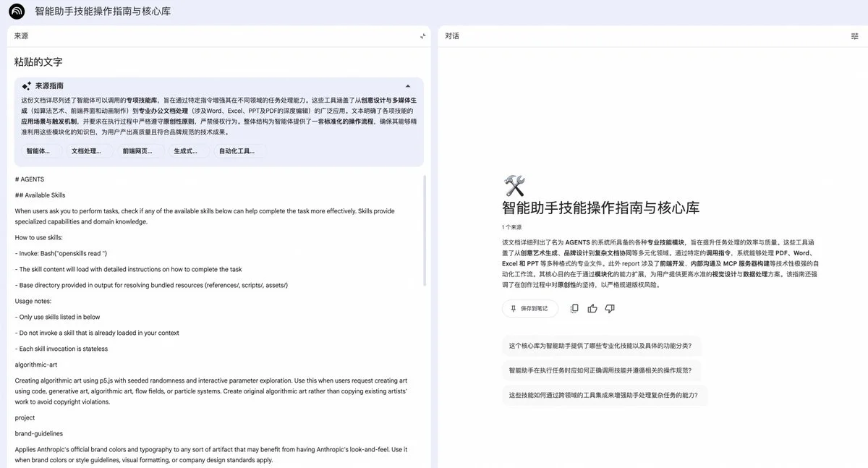Click the 保存到笔记 button
Image resolution: width=868 pixels, height=468 pixels.
529,308
